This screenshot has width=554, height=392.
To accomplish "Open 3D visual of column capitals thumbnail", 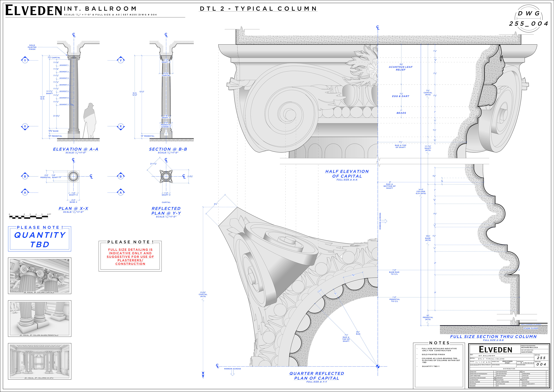I will pyautogui.click(x=40, y=275).
